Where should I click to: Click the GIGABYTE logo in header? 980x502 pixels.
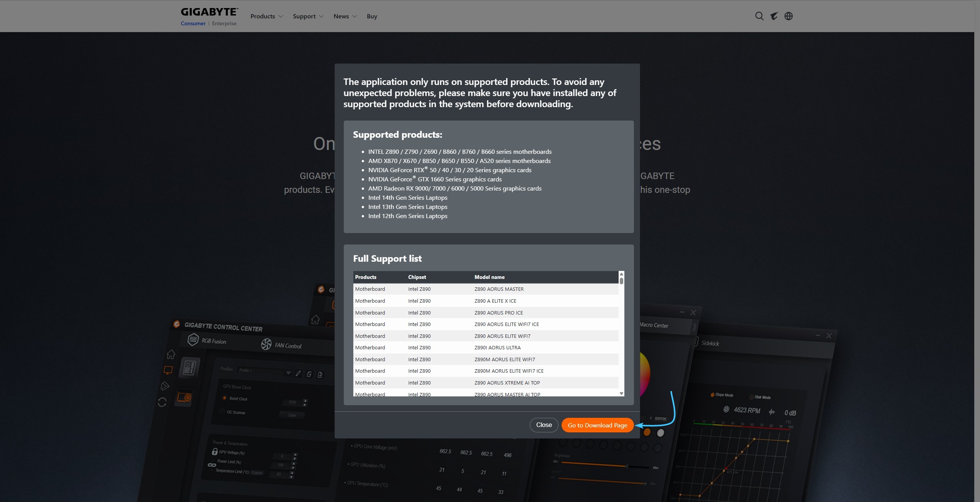(x=209, y=12)
